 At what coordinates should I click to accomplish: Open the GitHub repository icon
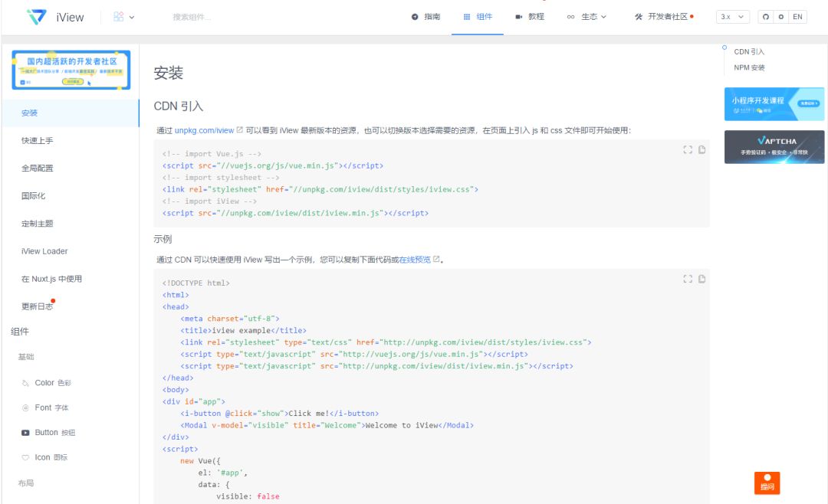click(766, 17)
